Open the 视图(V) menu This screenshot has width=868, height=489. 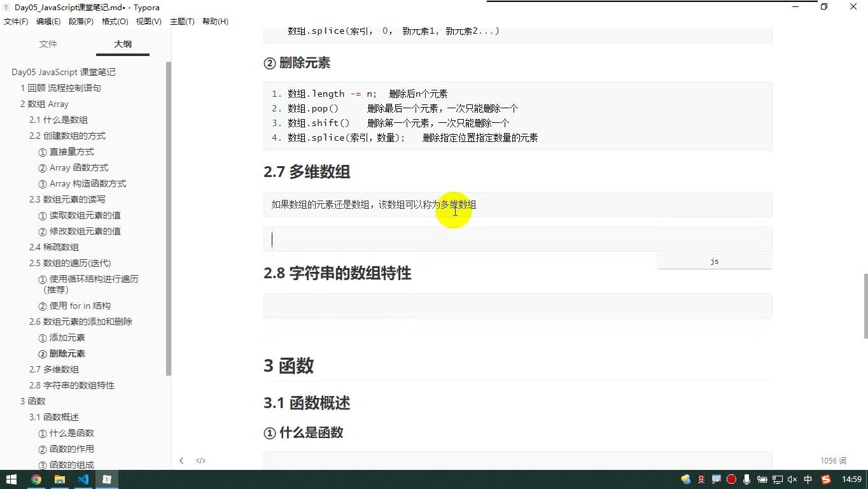click(149, 22)
